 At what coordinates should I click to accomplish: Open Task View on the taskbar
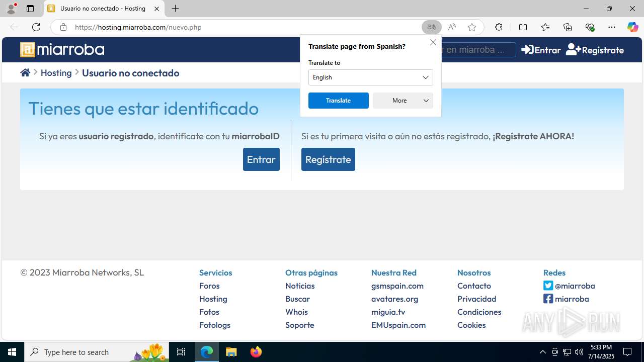pos(181,352)
